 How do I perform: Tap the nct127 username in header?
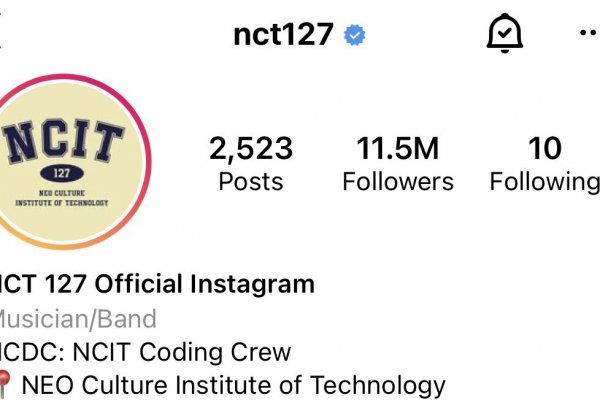(283, 34)
